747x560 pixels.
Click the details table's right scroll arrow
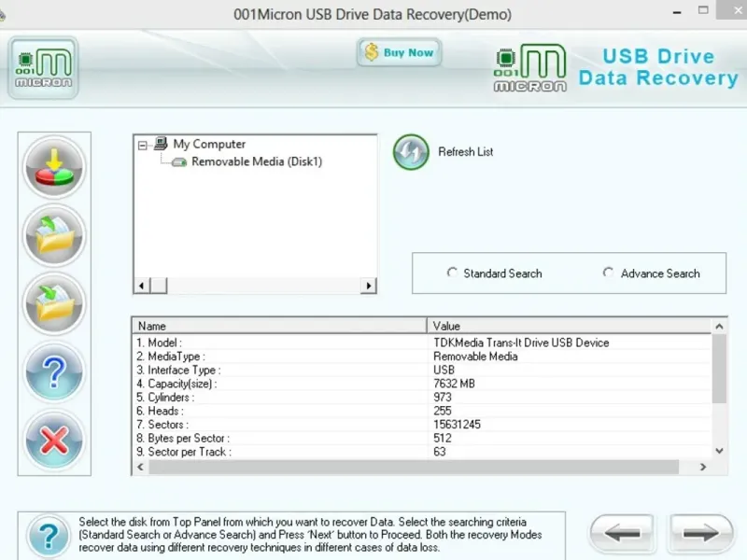(703, 468)
